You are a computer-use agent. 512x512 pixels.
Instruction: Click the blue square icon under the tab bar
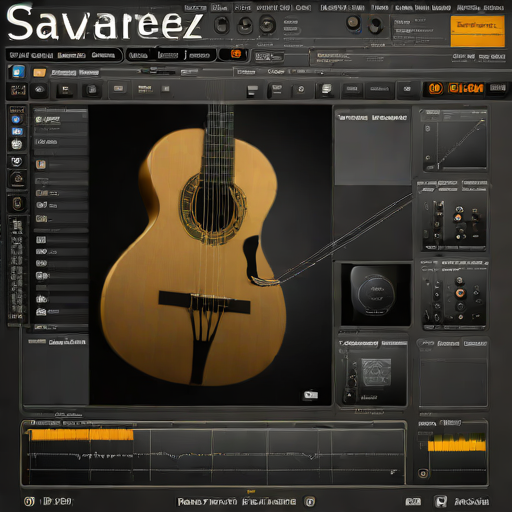tap(18, 72)
